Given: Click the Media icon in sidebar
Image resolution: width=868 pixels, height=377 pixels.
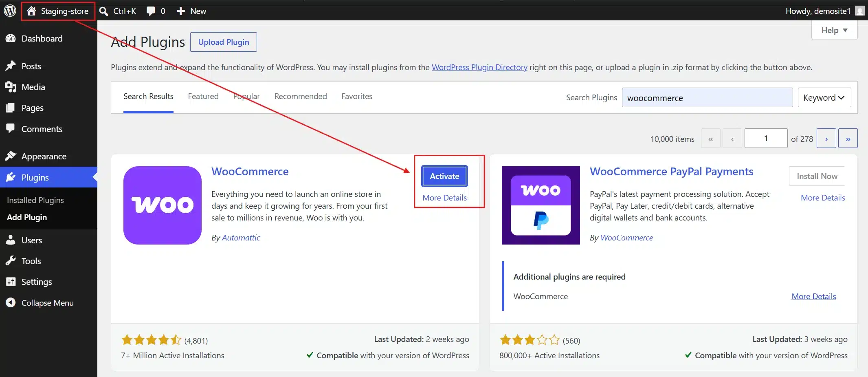Looking at the screenshot, I should point(11,87).
